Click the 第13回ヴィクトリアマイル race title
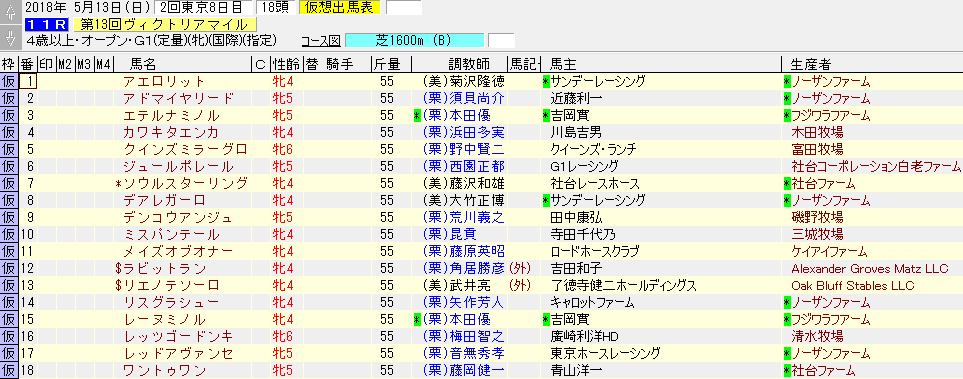This screenshot has height=379, width=963. coord(164,25)
